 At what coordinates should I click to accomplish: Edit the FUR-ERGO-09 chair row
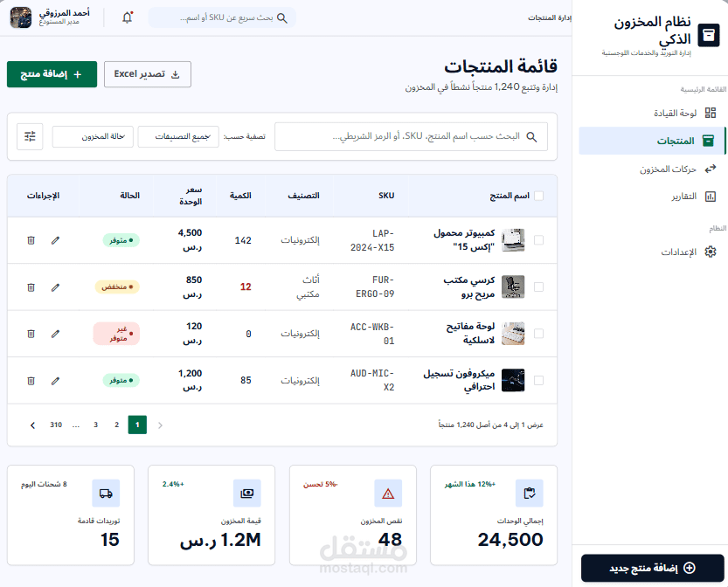coord(55,287)
